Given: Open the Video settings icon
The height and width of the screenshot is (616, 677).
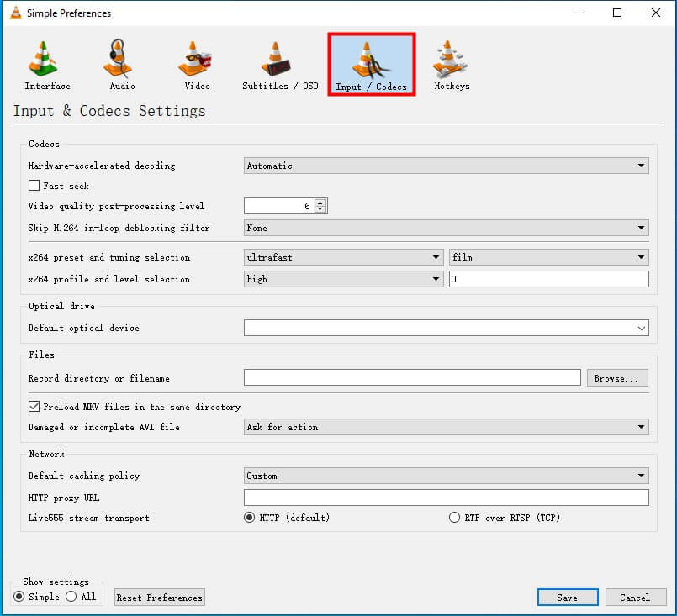Looking at the screenshot, I should (x=195, y=63).
